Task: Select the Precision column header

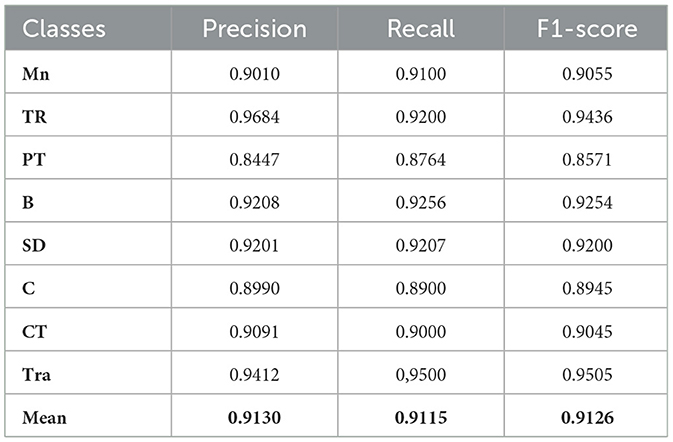Action: click(255, 29)
